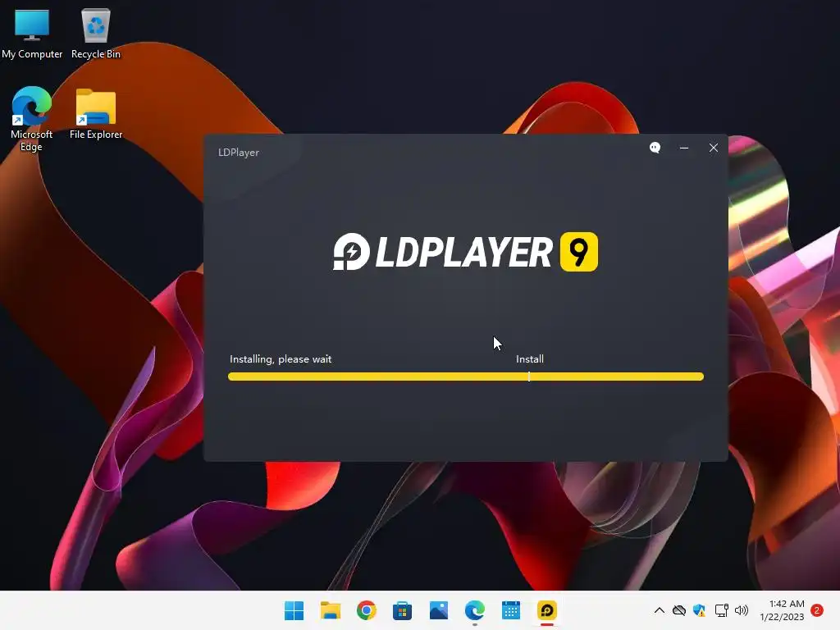
Task: Open the Windows Start menu
Action: coord(294,610)
